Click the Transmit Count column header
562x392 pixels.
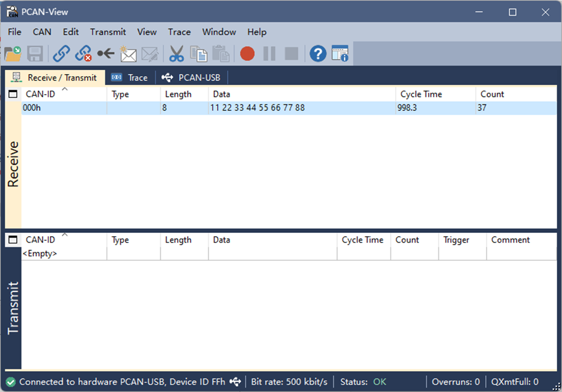[x=415, y=240]
